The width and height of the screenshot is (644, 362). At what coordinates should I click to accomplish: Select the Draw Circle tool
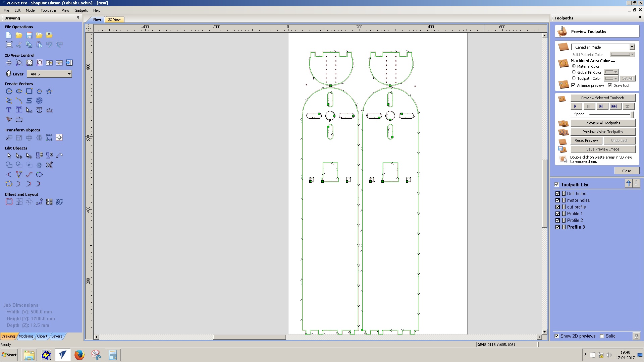[x=9, y=91]
